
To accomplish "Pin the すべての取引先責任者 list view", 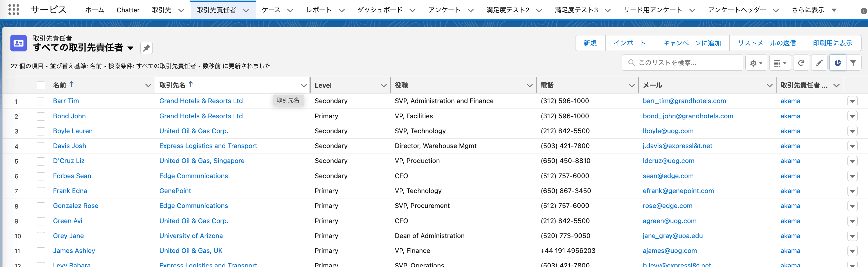I will [x=146, y=48].
